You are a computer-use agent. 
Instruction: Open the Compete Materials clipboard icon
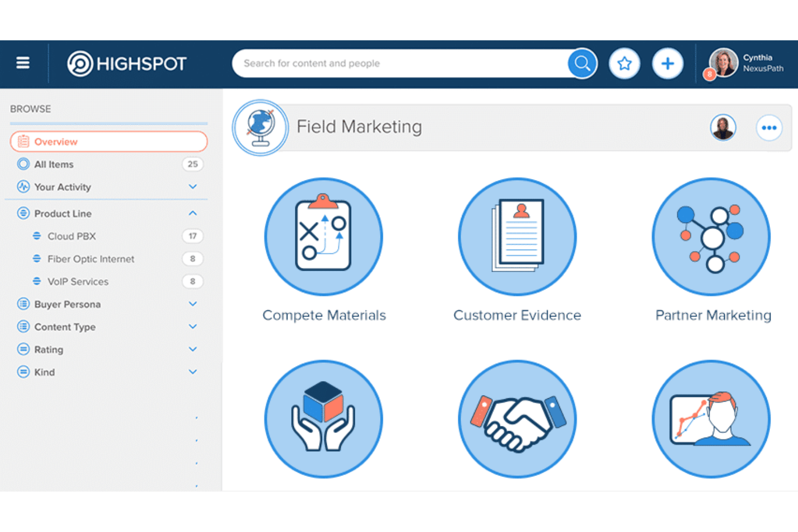[x=324, y=237]
